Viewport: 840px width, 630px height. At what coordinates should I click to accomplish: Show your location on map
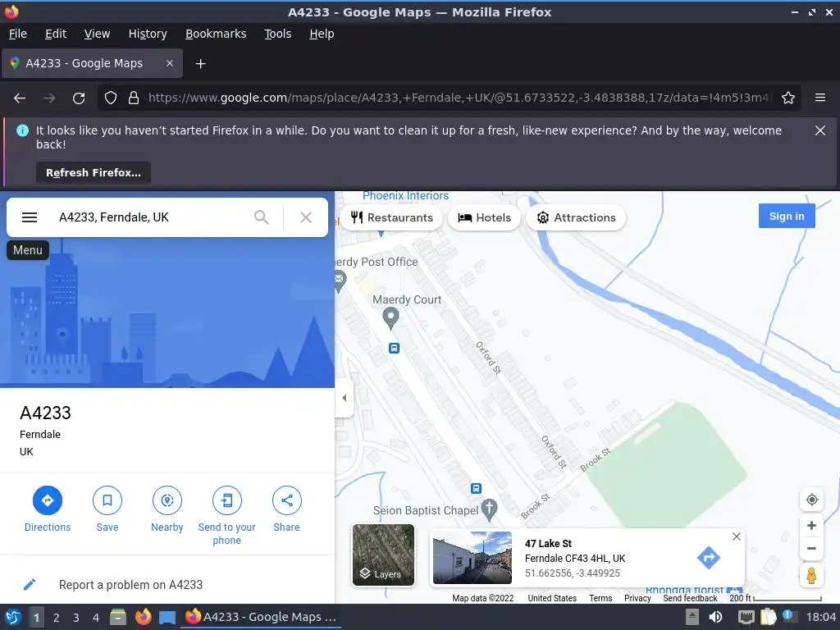coord(811,500)
